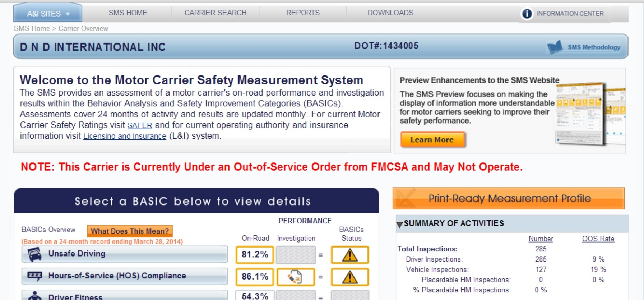Screen dimensions: 644x300
Task: Click the HOS Compliance sleeping-driver icon
Action: pyautogui.click(x=35, y=276)
